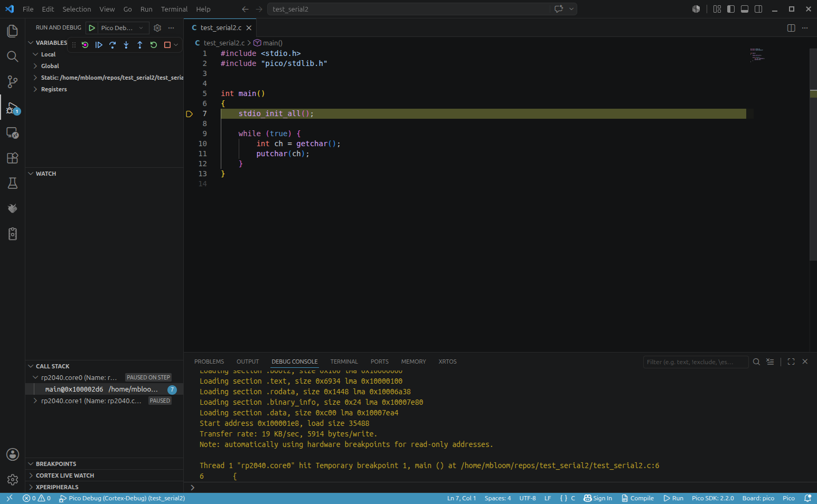Click Reset device in debug toolbar
This screenshot has width=817, height=504.
tap(85, 45)
